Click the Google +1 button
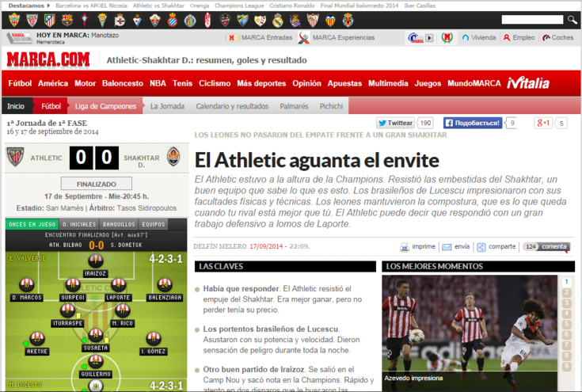The height and width of the screenshot is (392, 582). pos(543,123)
